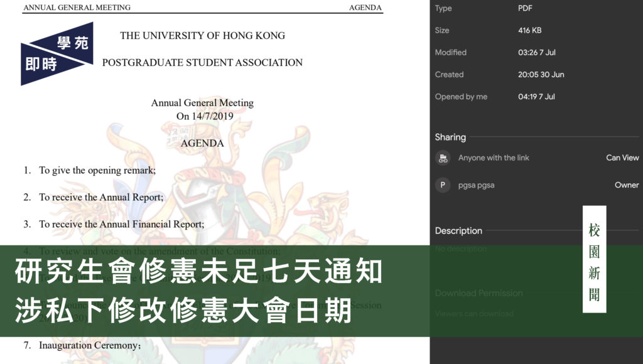The width and height of the screenshot is (643, 364).
Task: Click the Opened by me time 04:19 7 Jul
Action: pos(536,97)
